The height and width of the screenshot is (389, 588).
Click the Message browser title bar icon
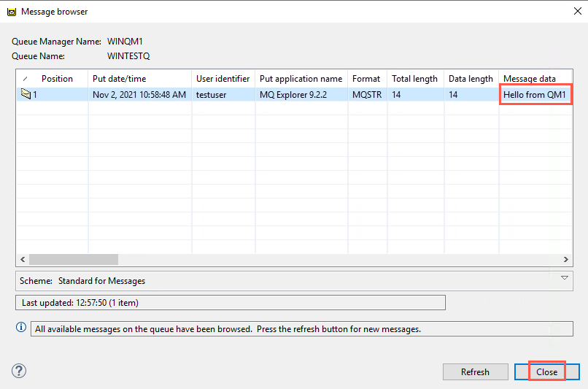tap(12, 12)
